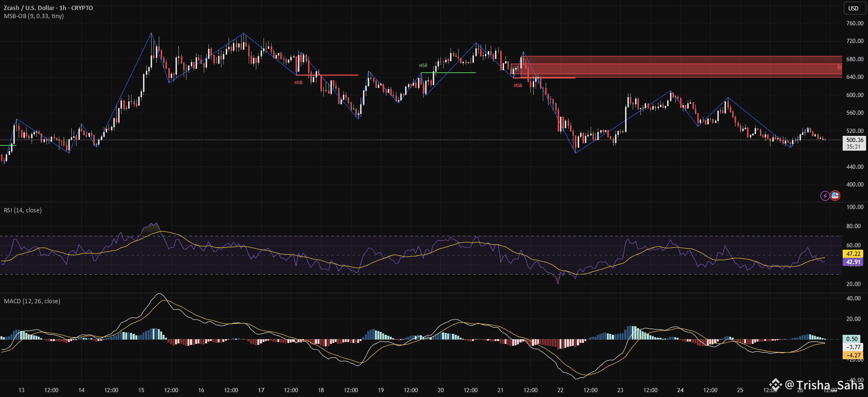Image resolution: width=868 pixels, height=397 pixels.
Task: Click the US flag economic event icon
Action: point(835,195)
